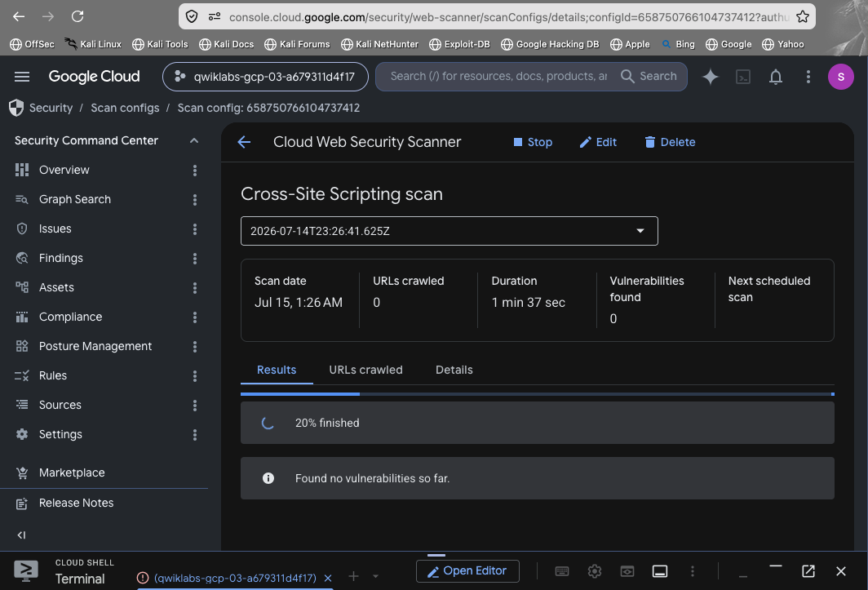Open Gemini AI assistant sparkle icon

click(x=711, y=77)
